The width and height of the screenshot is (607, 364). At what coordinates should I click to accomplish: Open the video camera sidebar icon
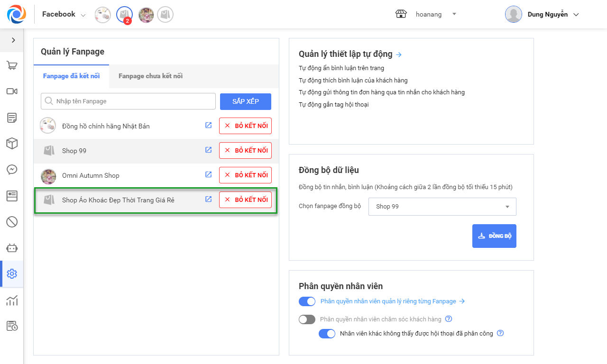tap(12, 91)
